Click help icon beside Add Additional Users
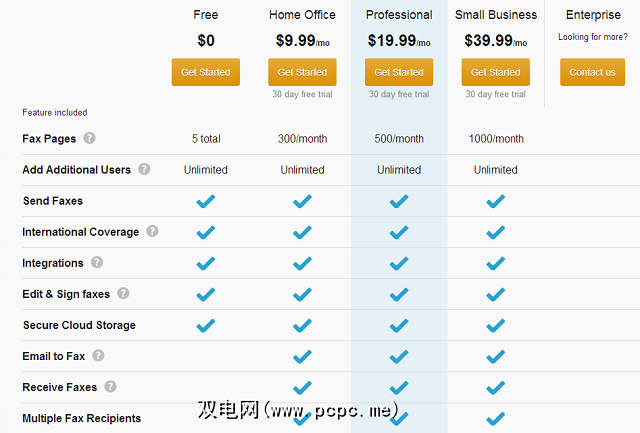Image resolution: width=640 pixels, height=433 pixels. click(x=144, y=169)
